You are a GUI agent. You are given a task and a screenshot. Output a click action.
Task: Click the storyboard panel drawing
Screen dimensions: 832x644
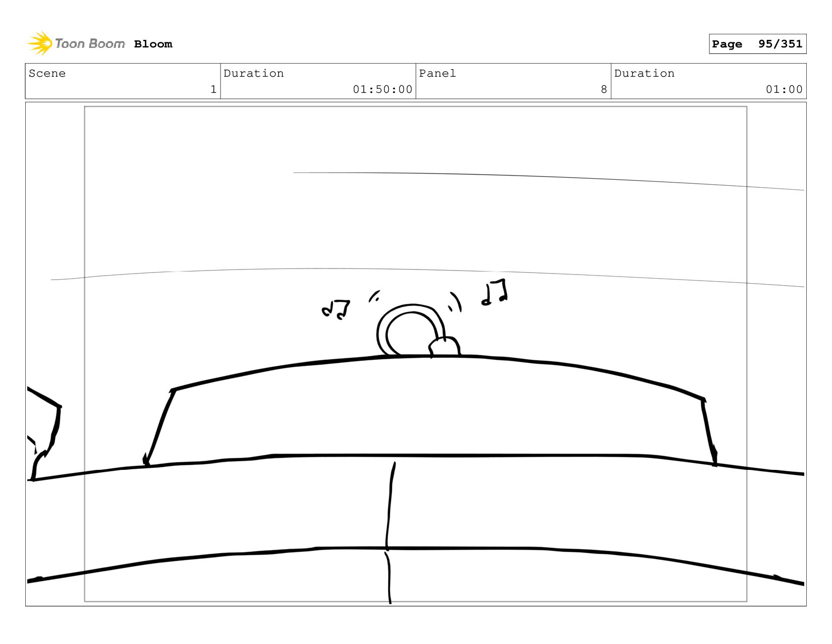coord(416,354)
